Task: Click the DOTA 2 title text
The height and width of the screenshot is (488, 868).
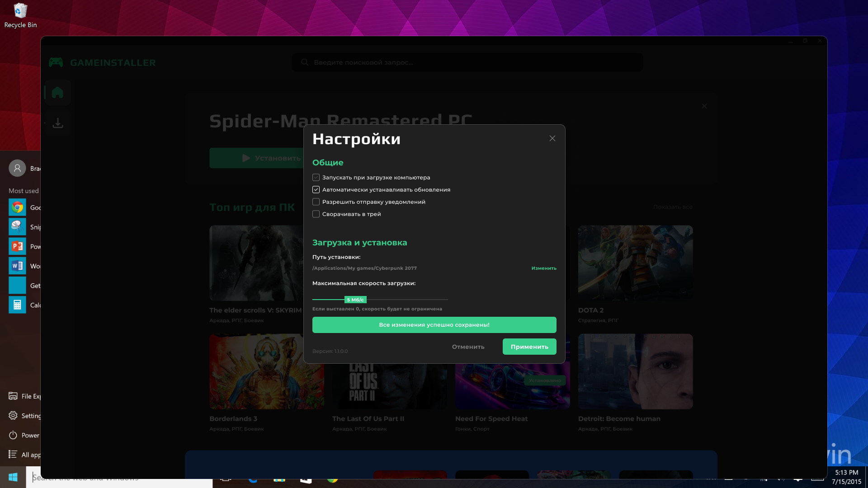Action: tap(591, 310)
